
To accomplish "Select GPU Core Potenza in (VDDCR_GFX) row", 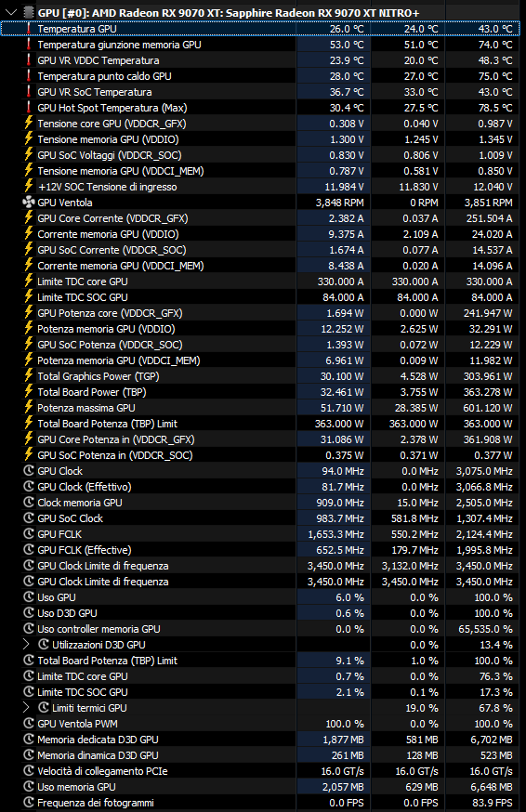I will 260,439.
